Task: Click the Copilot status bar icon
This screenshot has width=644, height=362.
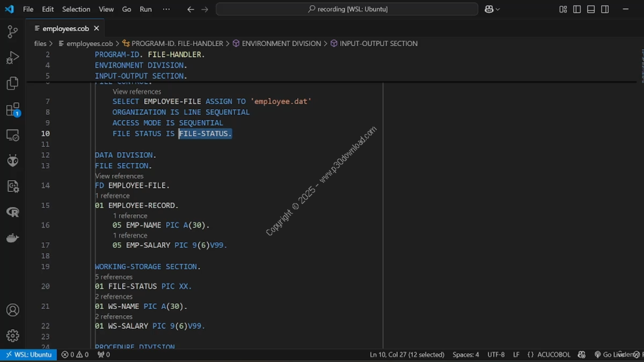Action: pos(582,354)
